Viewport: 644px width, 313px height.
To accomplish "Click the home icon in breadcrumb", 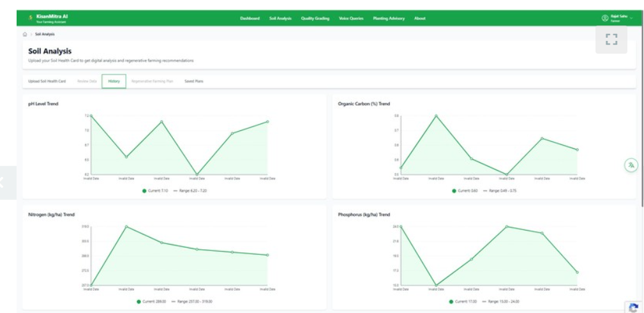I will click(25, 34).
